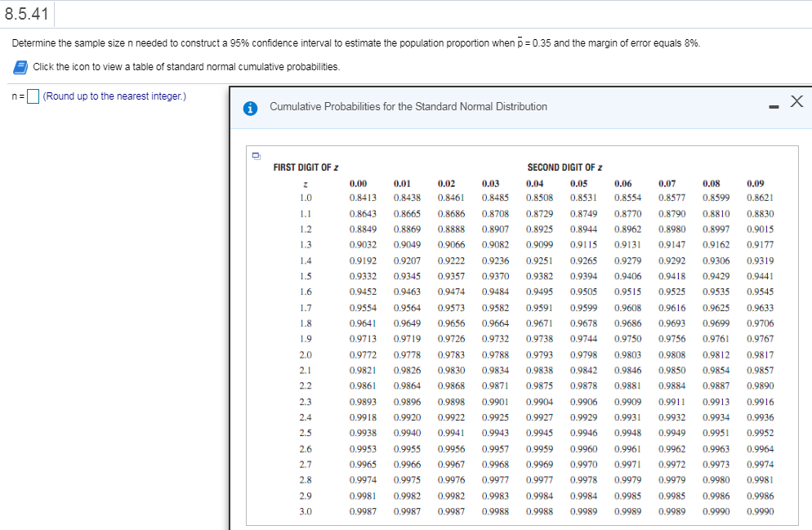The image size is (812, 530).
Task: Click the table value 0.9222
Action: tap(451, 261)
